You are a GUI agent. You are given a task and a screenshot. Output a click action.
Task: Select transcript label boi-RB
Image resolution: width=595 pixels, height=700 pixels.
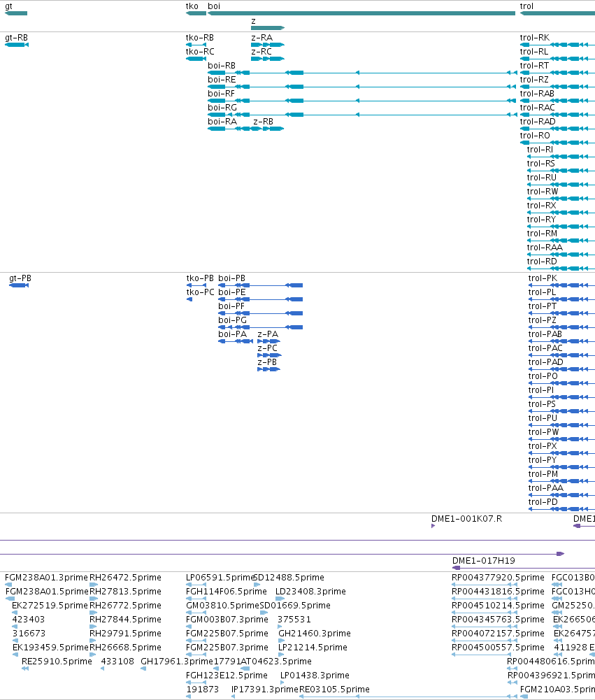[x=222, y=66]
